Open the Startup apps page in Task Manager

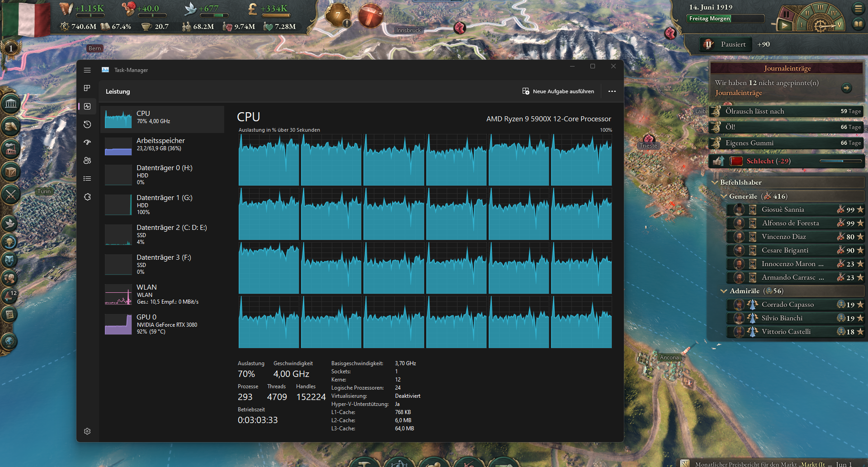click(x=87, y=143)
